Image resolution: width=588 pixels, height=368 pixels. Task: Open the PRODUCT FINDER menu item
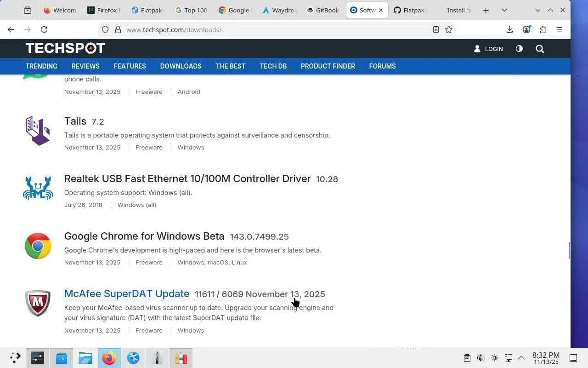328,66
